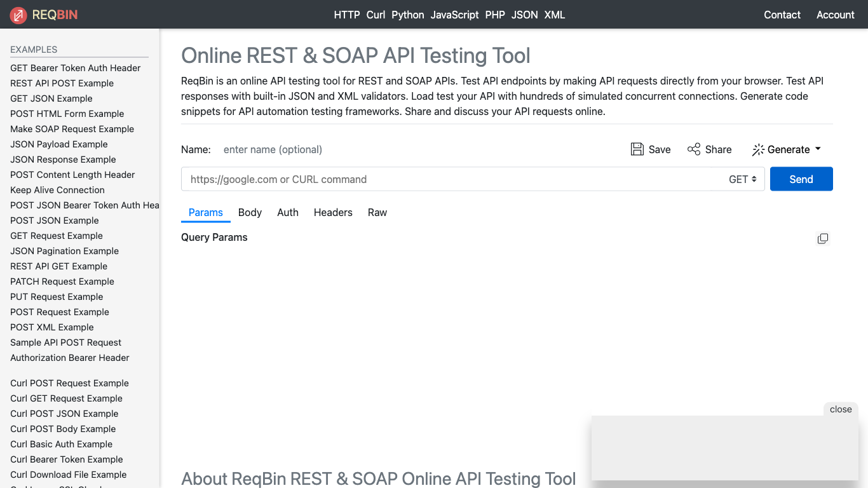Open Curl Basic Auth Example
This screenshot has width=868, height=488.
[x=61, y=444]
